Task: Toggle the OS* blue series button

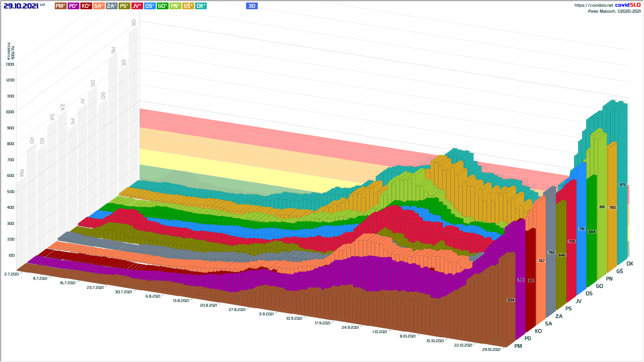Action: pos(150,6)
